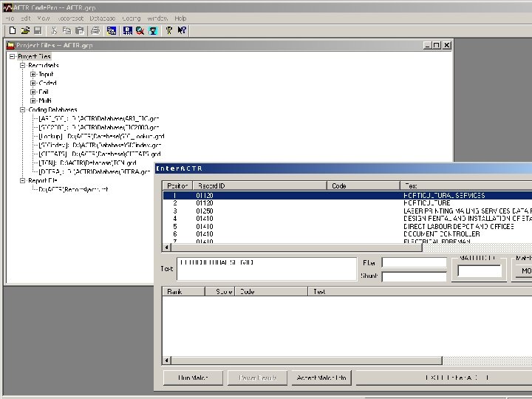Click the Copy toolbar icon
Screen dimensions: 532x399
coord(67,30)
